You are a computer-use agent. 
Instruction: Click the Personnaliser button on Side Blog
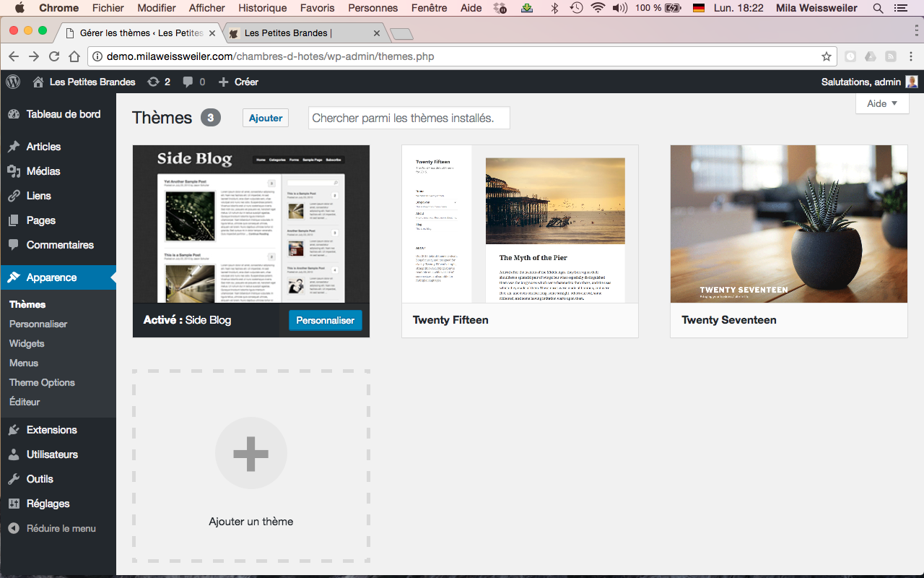(x=326, y=320)
